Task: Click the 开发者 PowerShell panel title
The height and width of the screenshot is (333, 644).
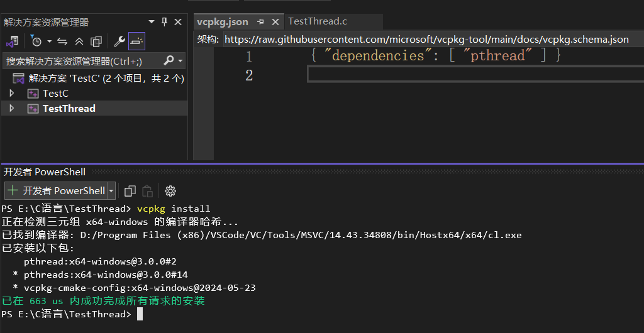Action: tap(45, 172)
